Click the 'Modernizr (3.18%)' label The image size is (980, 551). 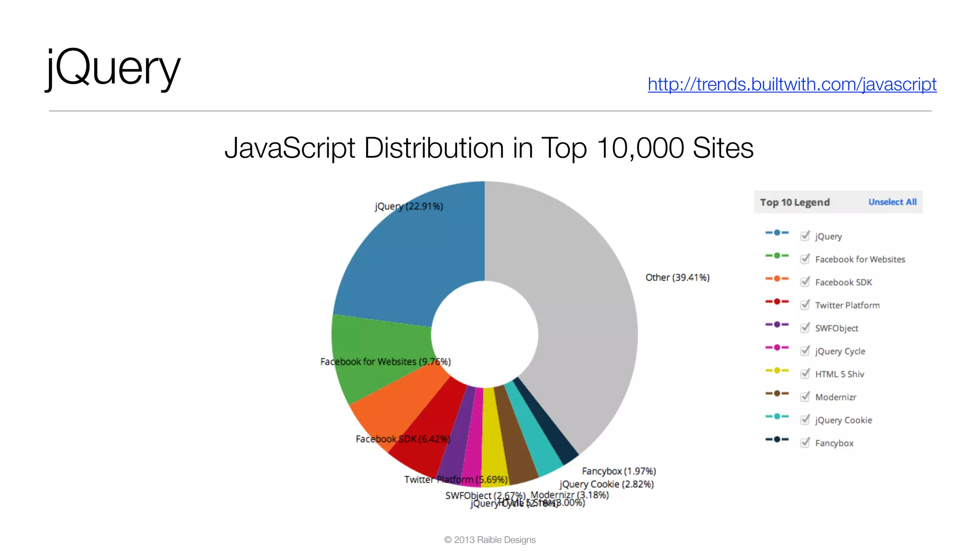pyautogui.click(x=569, y=495)
